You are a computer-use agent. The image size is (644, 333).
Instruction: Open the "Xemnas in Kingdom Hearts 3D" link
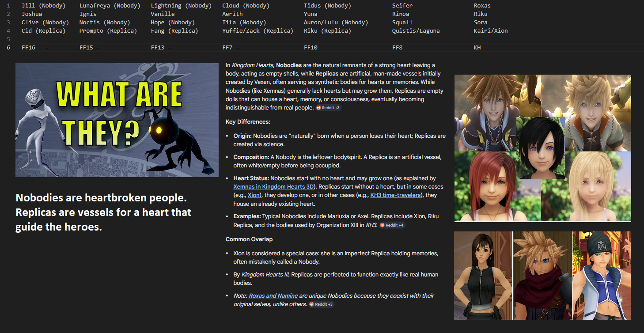point(273,187)
